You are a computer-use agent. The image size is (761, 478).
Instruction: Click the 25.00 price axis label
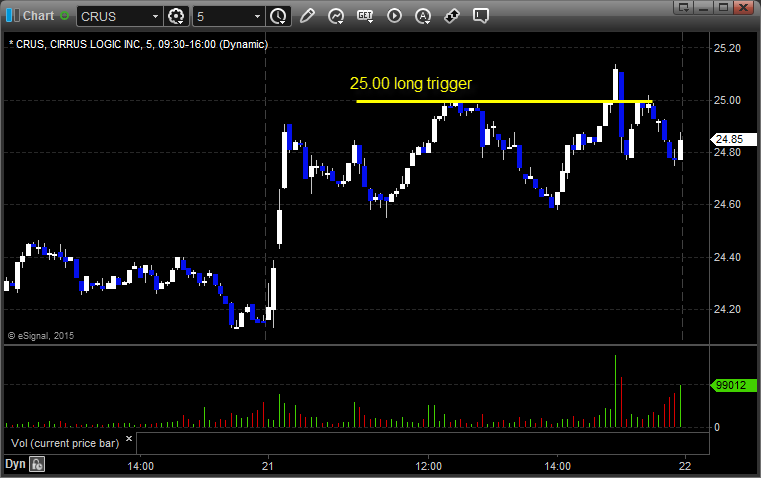727,100
